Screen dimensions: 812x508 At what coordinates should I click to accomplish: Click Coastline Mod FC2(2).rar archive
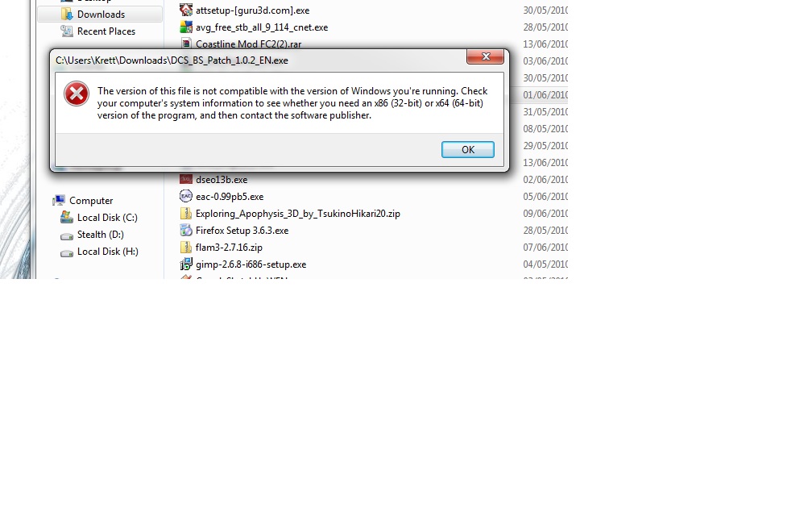(x=249, y=44)
